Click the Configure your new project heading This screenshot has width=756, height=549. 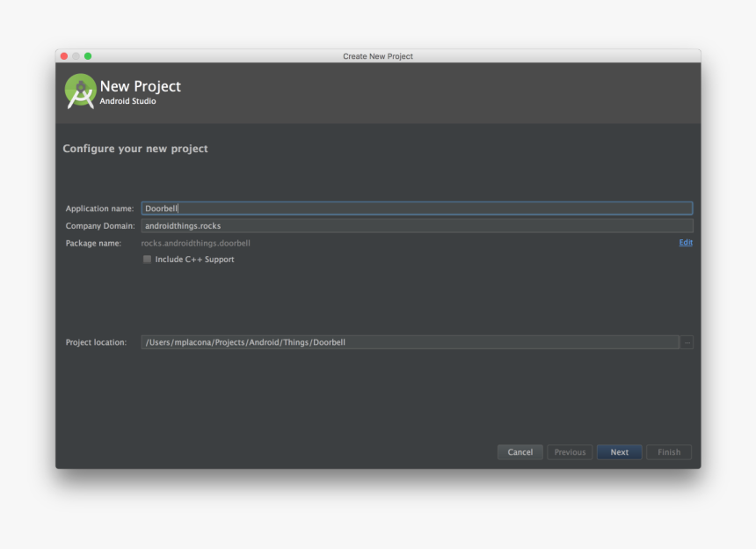[134, 149]
